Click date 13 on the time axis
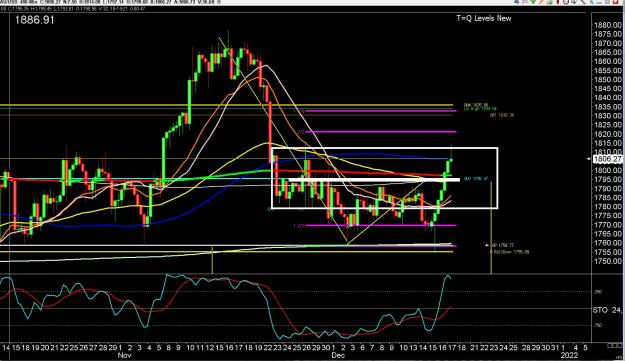Screen dimensions: 625x361 point(413,347)
